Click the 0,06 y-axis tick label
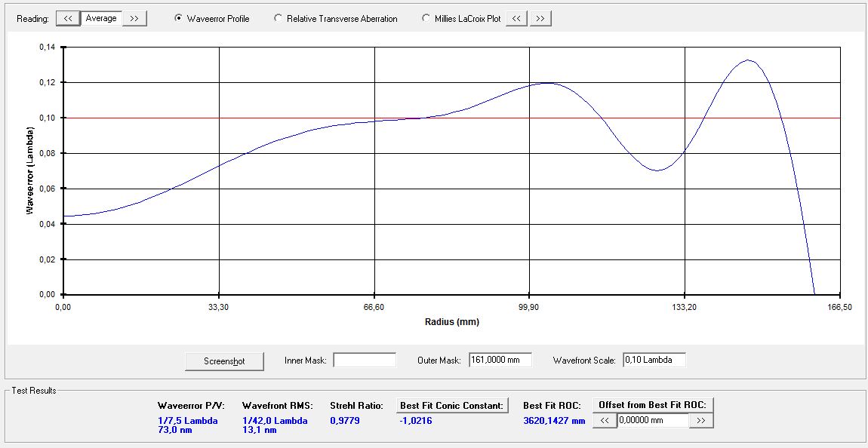This screenshot has width=868, height=448. [x=47, y=189]
